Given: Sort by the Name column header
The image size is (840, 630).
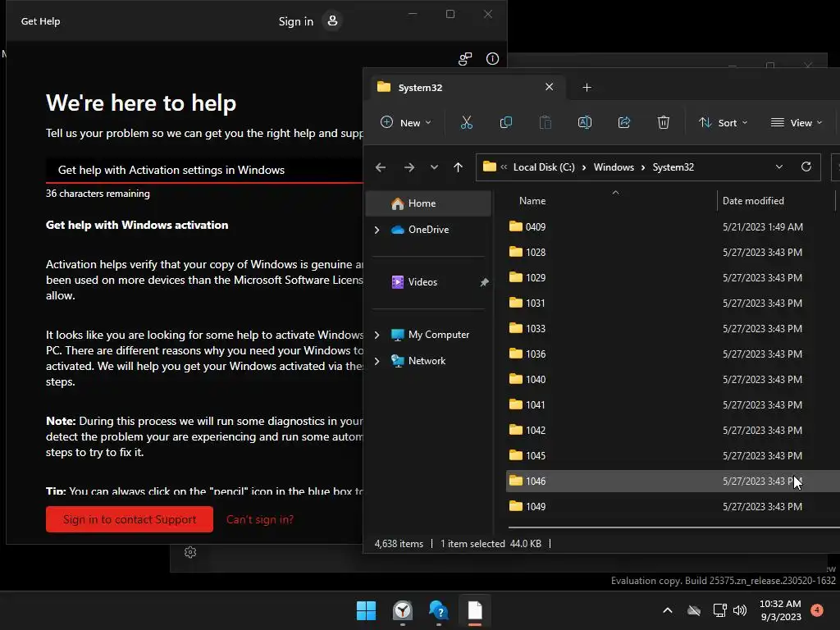Looking at the screenshot, I should (611, 201).
